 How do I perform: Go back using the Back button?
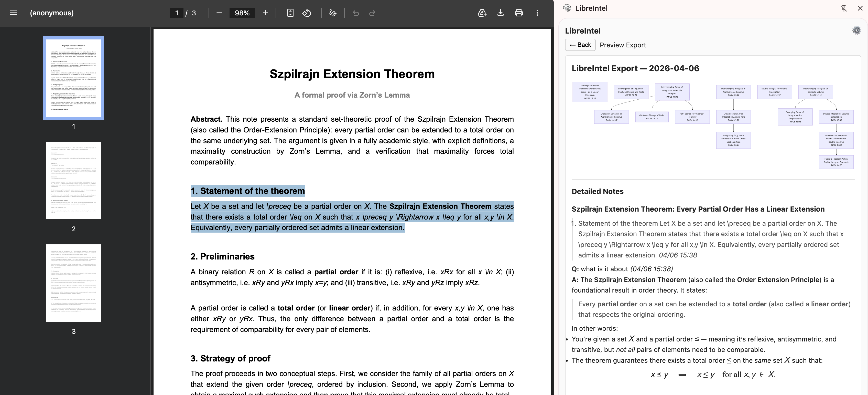click(x=580, y=45)
